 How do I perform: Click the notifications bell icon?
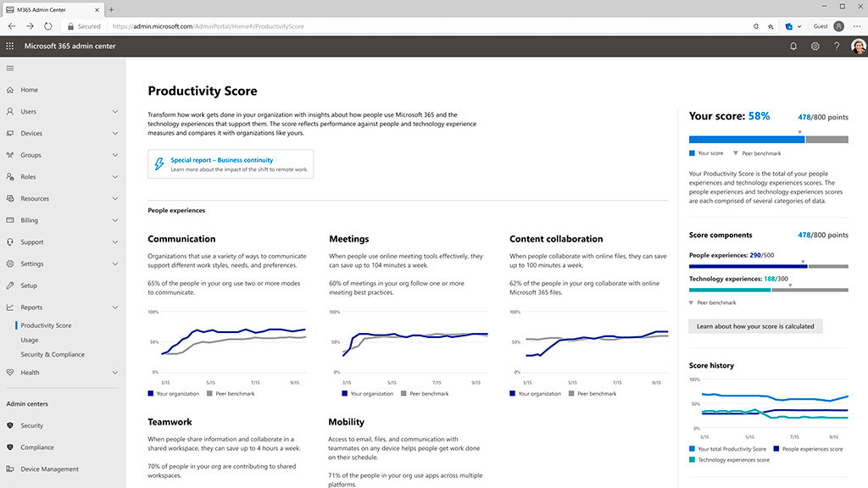pyautogui.click(x=793, y=47)
